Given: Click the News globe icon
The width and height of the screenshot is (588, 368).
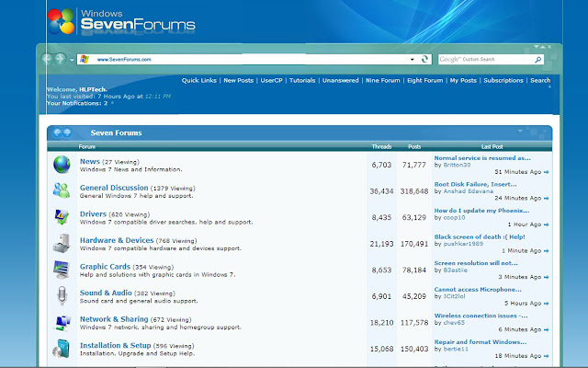Looking at the screenshot, I should [62, 165].
